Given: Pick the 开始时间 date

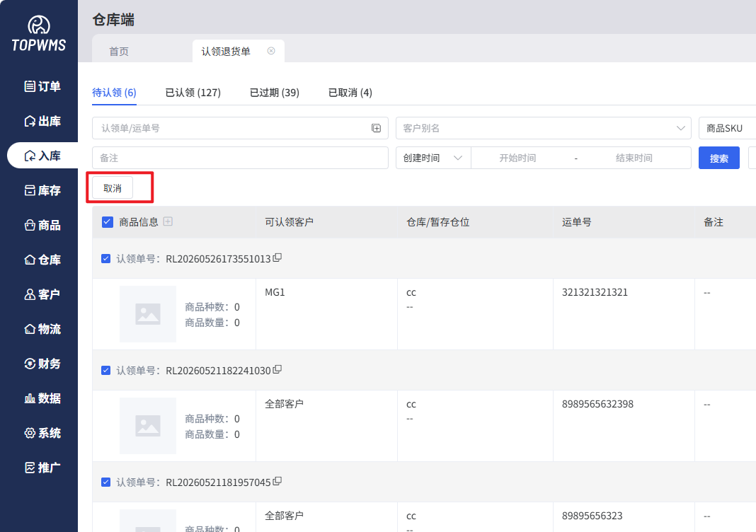Looking at the screenshot, I should [517, 158].
